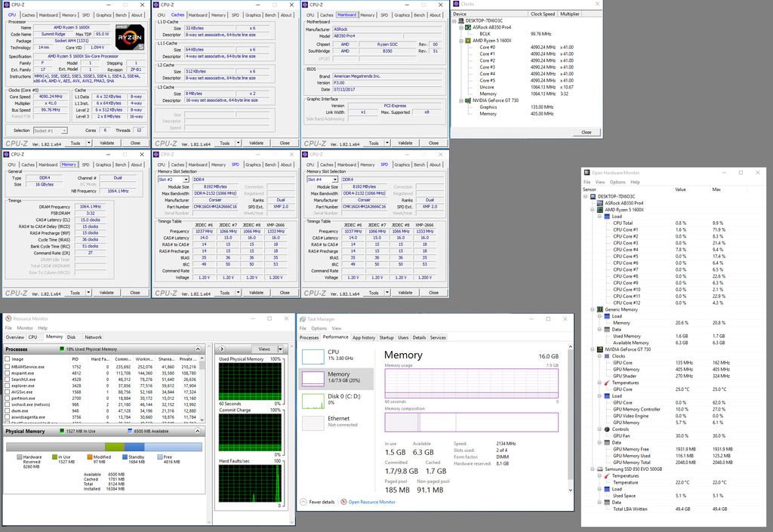Click the Controls fan icon in Open Hardware Monitor
Screen dimensions: 773x532
pyautogui.click(x=607, y=429)
